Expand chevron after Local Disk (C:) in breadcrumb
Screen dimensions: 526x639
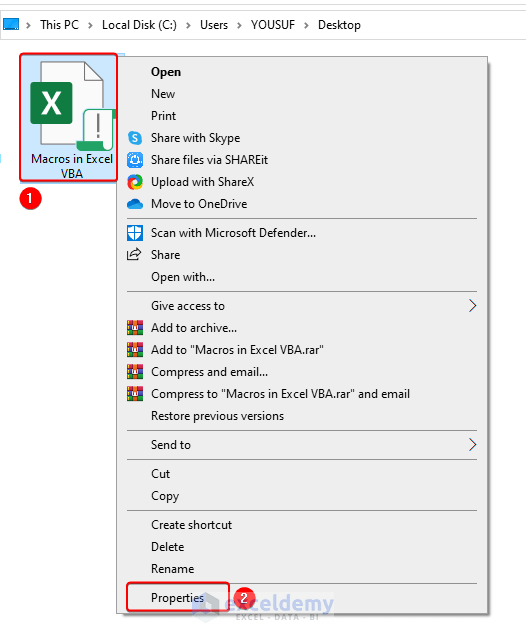(x=188, y=26)
